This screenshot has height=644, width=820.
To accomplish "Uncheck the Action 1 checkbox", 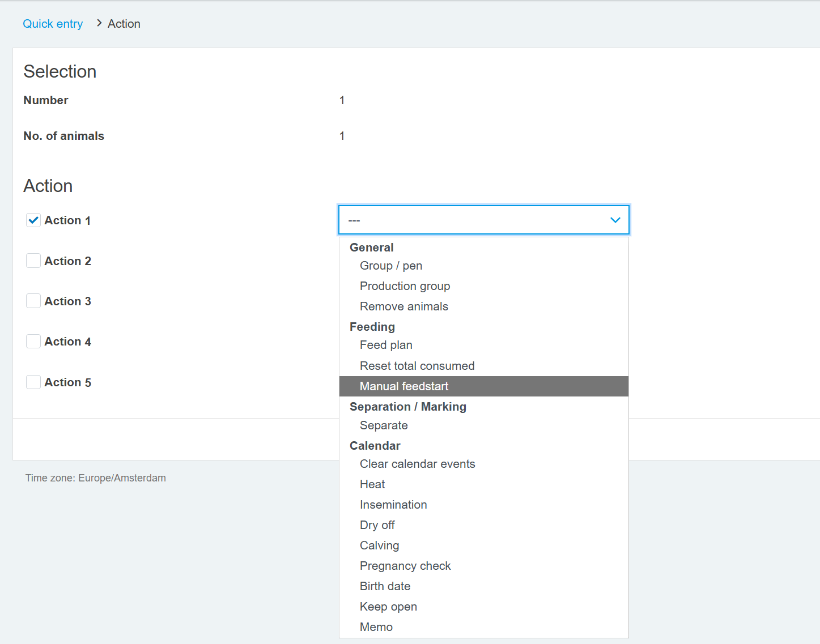I will coord(33,220).
